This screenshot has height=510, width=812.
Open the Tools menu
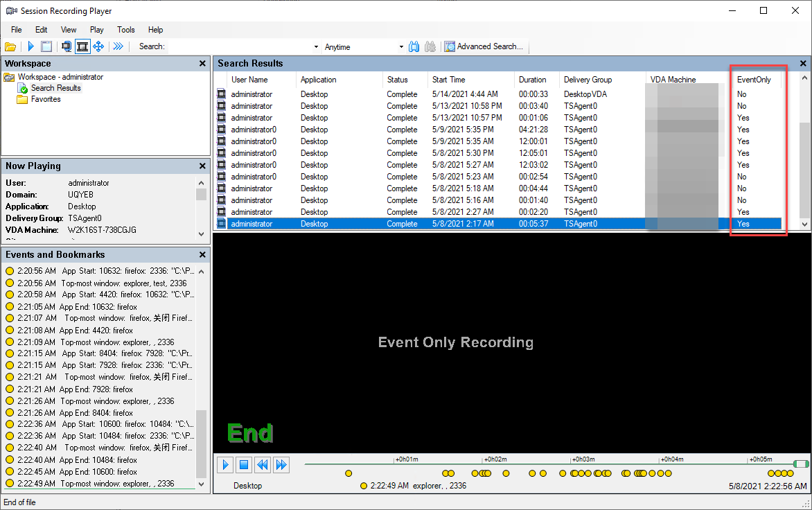pyautogui.click(x=125, y=30)
